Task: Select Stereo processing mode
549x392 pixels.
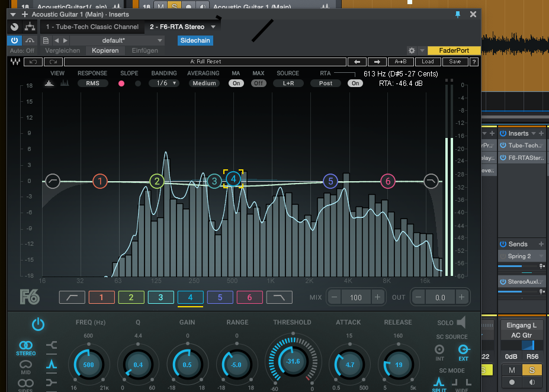Action: tap(26, 348)
